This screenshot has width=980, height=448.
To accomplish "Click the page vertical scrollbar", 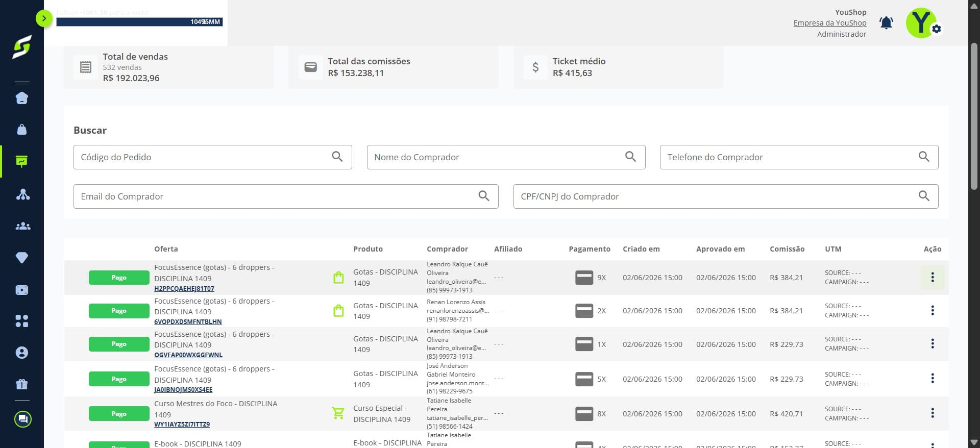I will pyautogui.click(x=974, y=117).
